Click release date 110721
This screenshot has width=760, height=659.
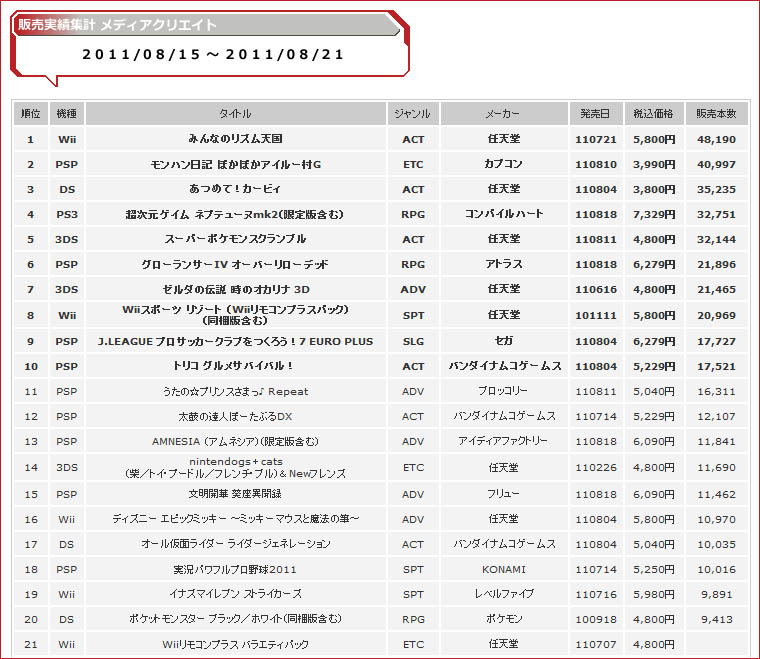tap(596, 140)
